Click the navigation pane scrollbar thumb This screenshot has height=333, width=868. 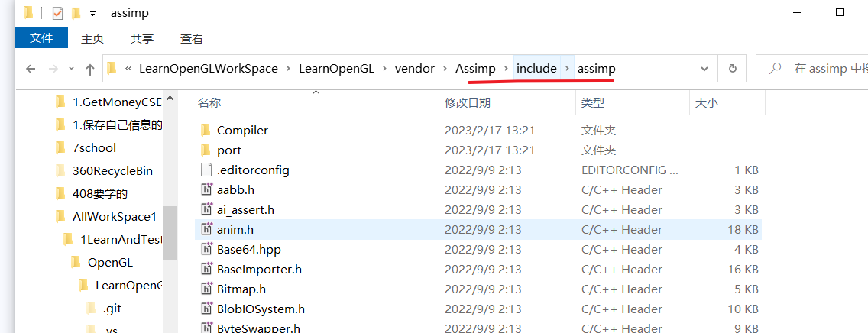coord(170,233)
